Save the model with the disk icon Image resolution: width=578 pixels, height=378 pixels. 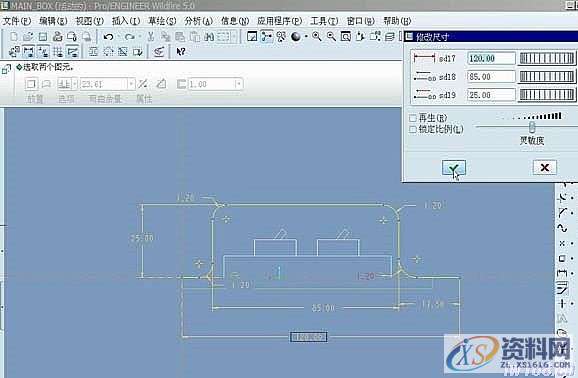[43, 37]
